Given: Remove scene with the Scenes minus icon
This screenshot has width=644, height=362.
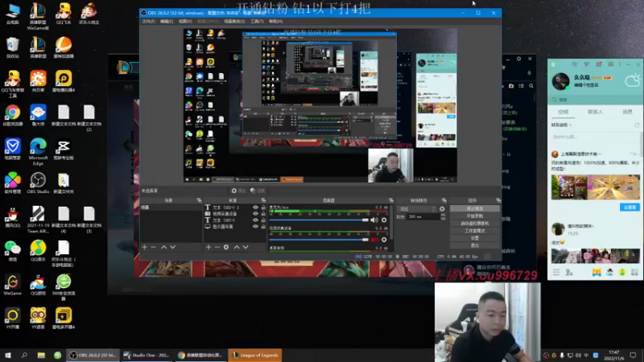Looking at the screenshot, I should pyautogui.click(x=153, y=247).
